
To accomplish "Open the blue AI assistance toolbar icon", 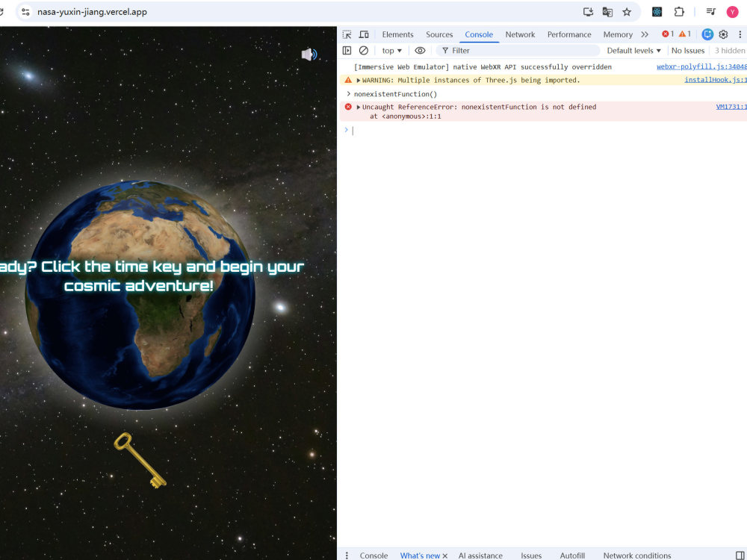I will coord(707,34).
